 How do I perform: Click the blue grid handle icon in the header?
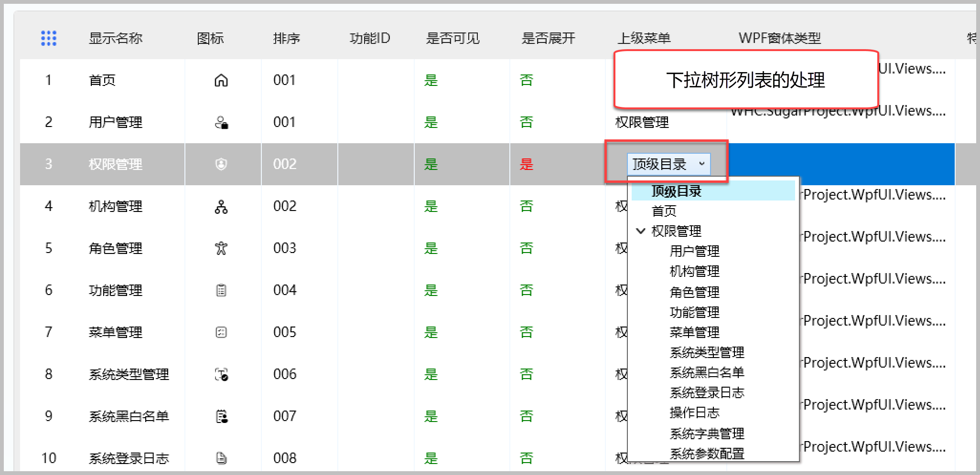click(48, 38)
